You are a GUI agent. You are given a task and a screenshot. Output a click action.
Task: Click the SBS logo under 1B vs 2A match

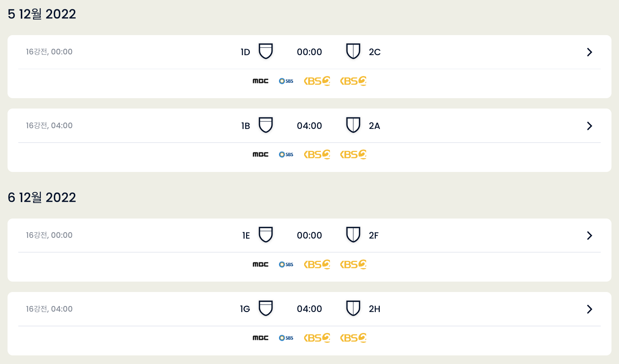286,154
